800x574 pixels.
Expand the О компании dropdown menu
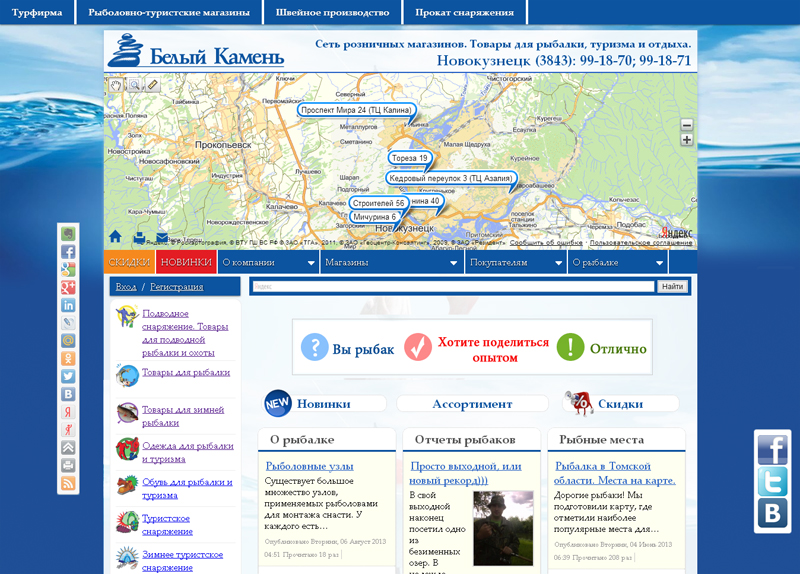(268, 262)
